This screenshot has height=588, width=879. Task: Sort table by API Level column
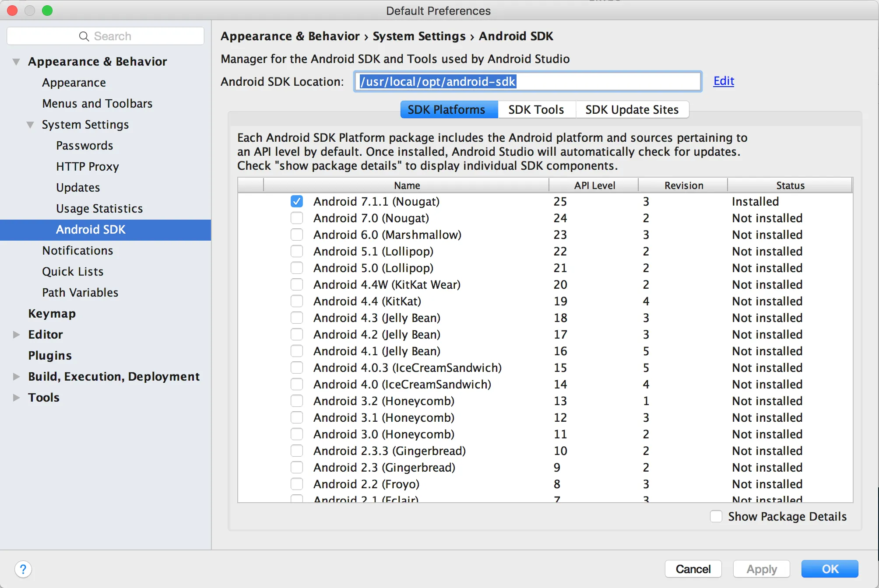point(594,185)
